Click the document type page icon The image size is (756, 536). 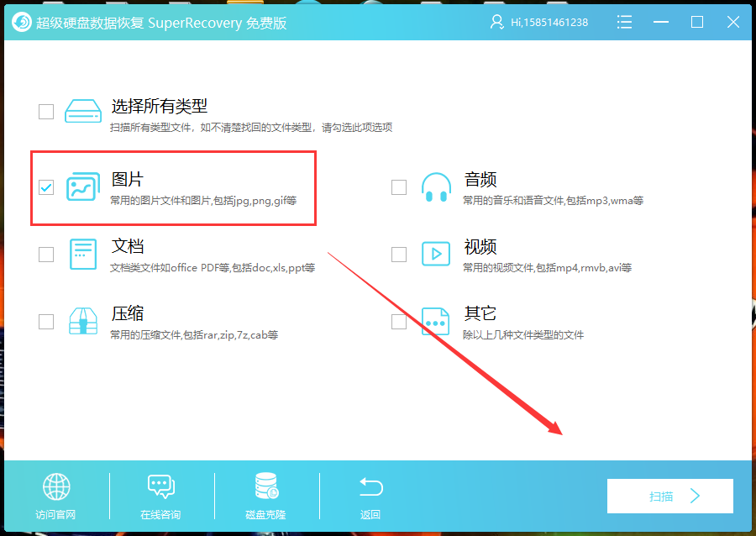(83, 254)
